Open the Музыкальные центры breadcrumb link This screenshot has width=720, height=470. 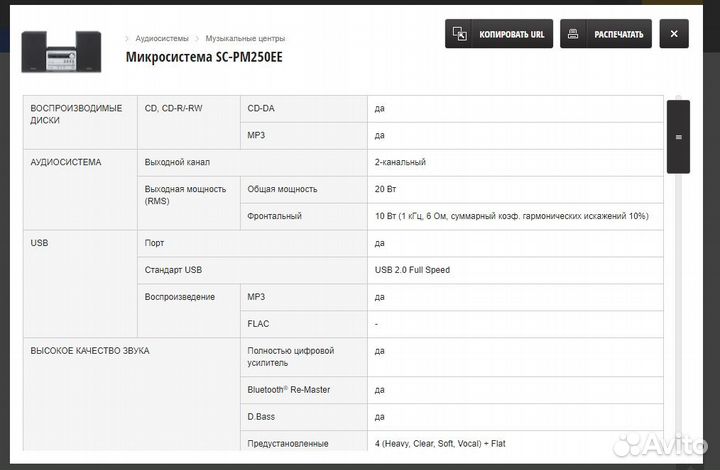click(245, 39)
